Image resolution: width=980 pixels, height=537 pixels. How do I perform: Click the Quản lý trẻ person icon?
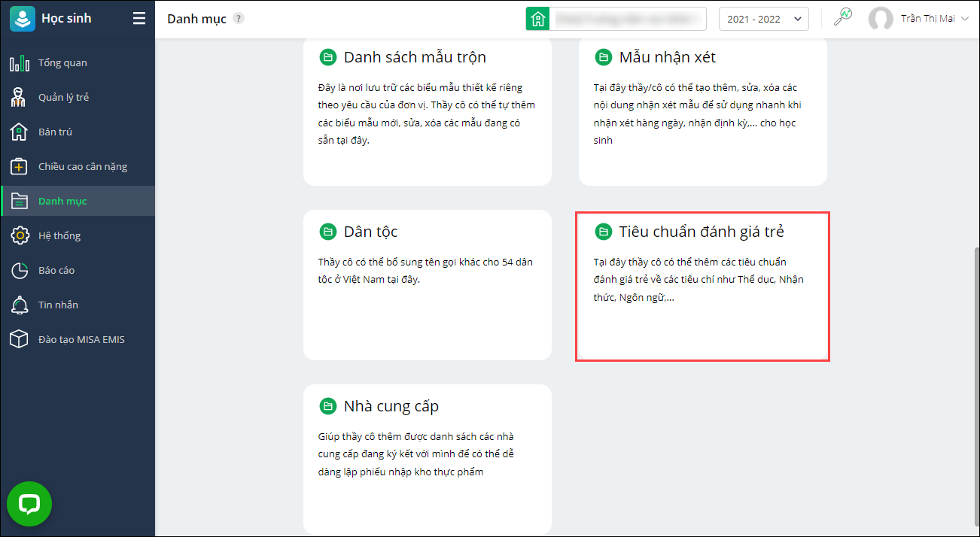click(20, 97)
